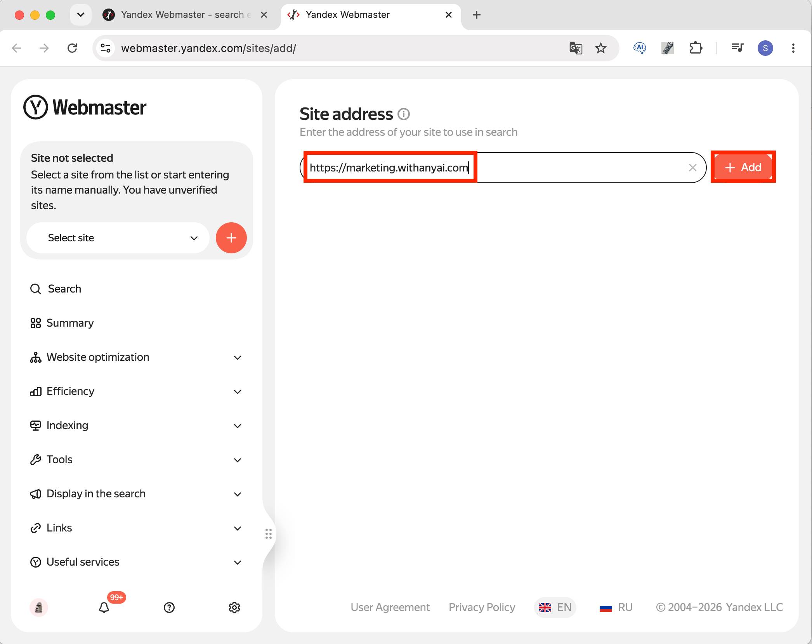Expand Website optimization section
The width and height of the screenshot is (812, 644).
tap(136, 357)
